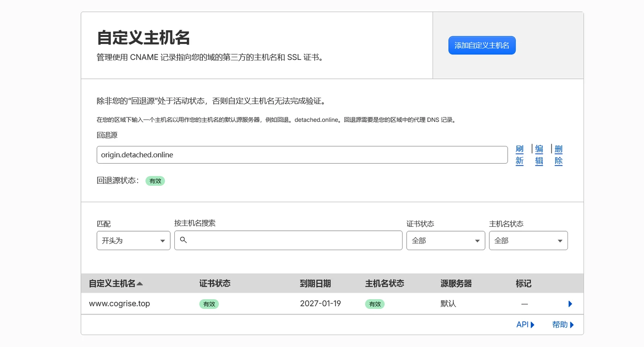
Task: Click the 源服务器 column header
Action: click(456, 283)
